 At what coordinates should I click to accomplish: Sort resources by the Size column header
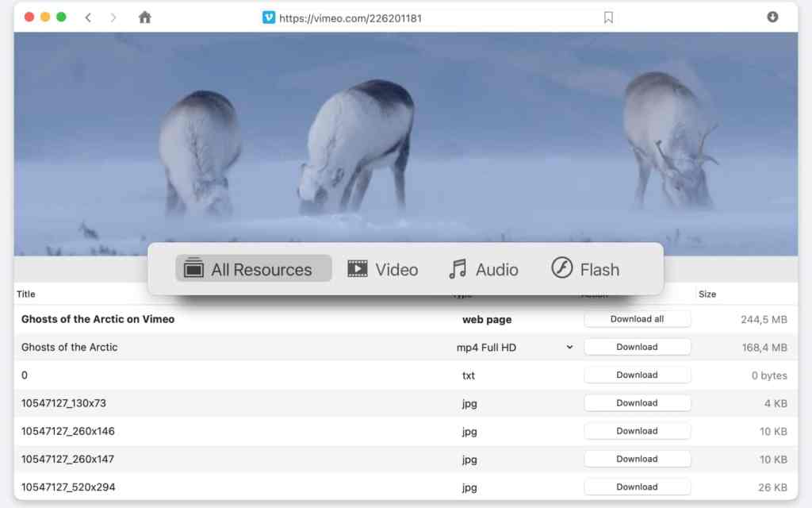click(707, 294)
